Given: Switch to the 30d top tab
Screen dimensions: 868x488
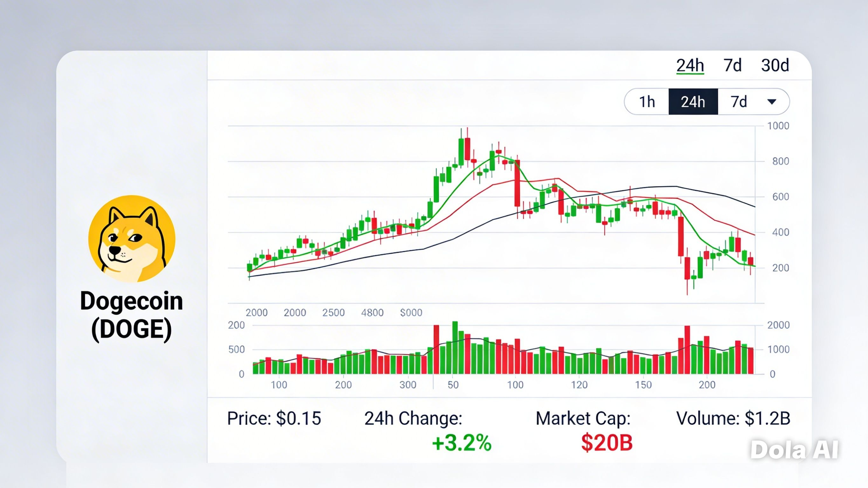Looking at the screenshot, I should [775, 65].
